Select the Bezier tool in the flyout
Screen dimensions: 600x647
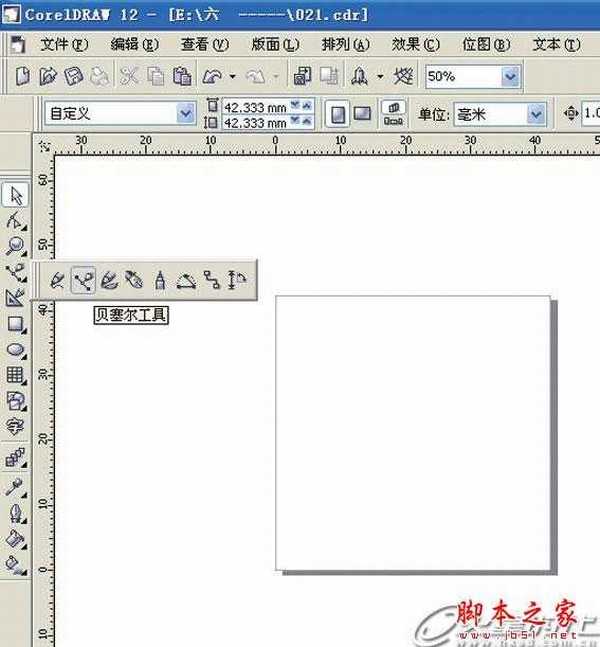(83, 281)
